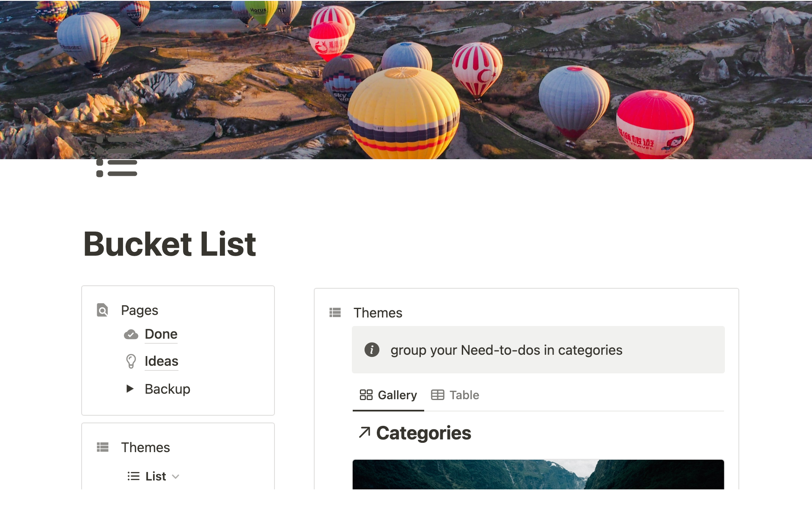Click the Gallery grid view icon
Viewport: 812px width, 508px height.
366,395
